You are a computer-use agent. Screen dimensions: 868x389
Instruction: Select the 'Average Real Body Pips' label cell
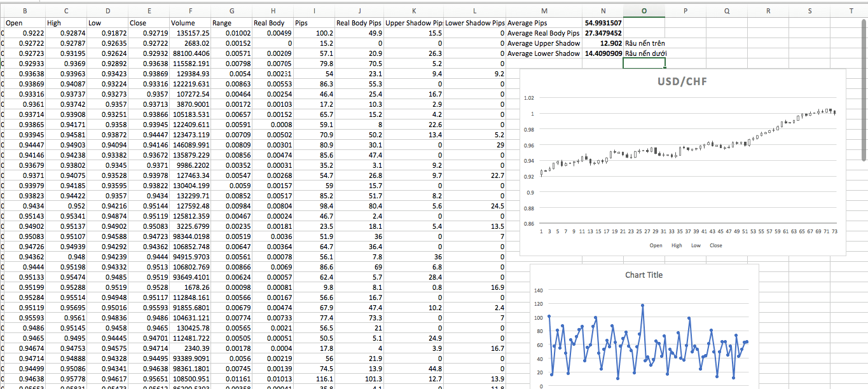544,33
